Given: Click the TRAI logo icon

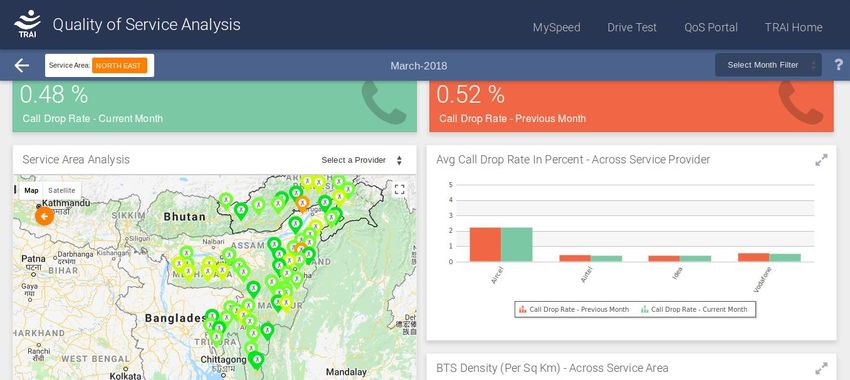Looking at the screenshot, I should (27, 24).
